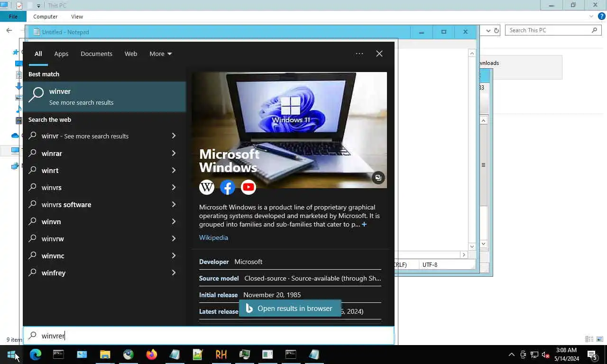The image size is (607, 364).
Task: Switch Explorer to details view icon
Action: [x=589, y=339]
